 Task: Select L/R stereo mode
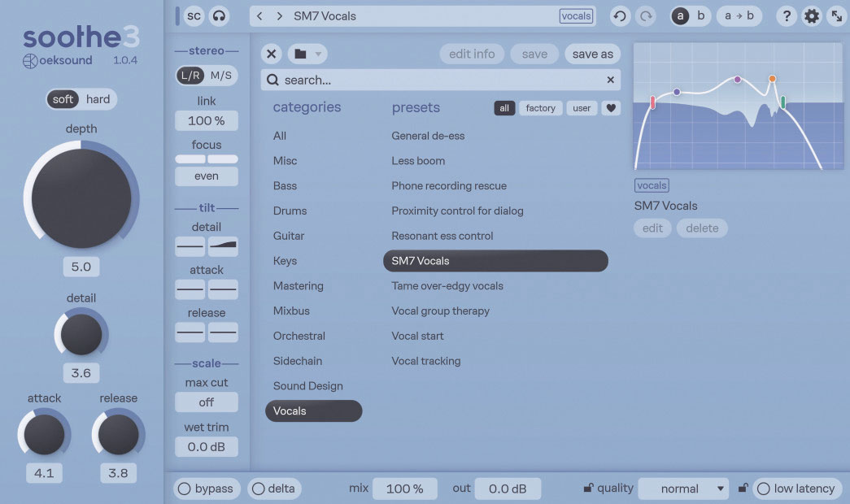click(190, 76)
